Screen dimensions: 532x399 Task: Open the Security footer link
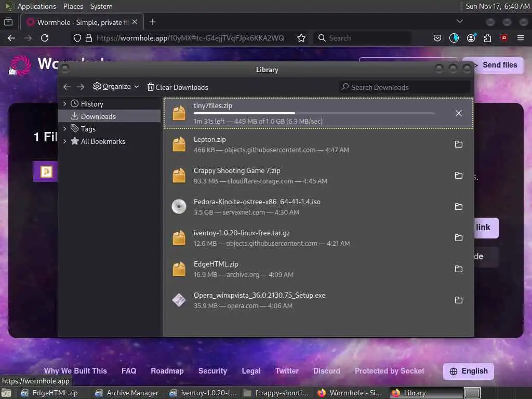pos(212,371)
